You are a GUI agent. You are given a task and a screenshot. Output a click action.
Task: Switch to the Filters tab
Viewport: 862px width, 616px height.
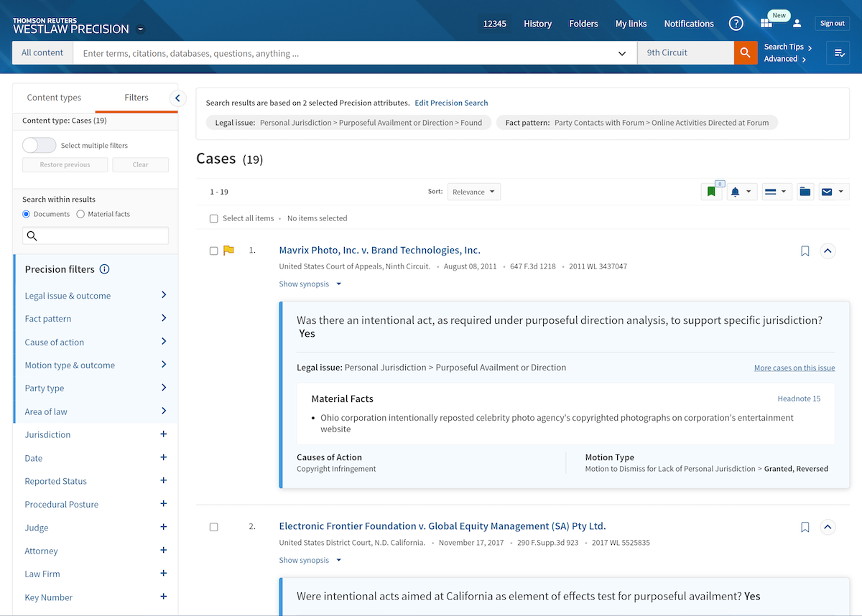(x=136, y=98)
